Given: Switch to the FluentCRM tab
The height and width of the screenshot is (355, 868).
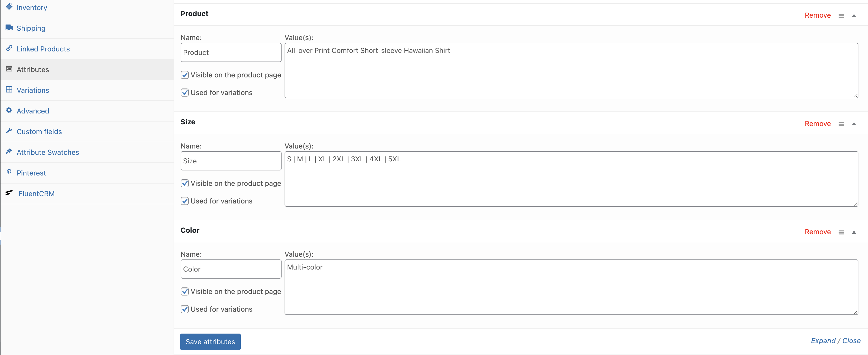Looking at the screenshot, I should click(36, 194).
